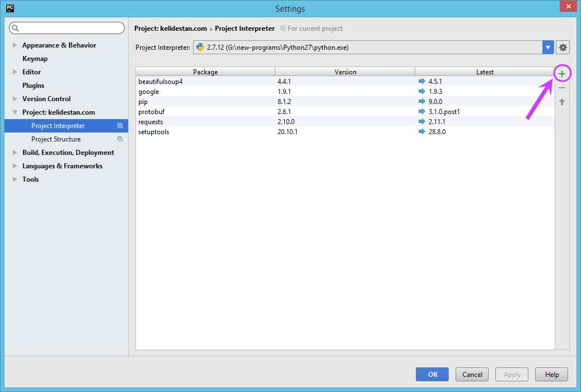Click the settings search field
The width and height of the screenshot is (581, 392).
pyautogui.click(x=67, y=28)
